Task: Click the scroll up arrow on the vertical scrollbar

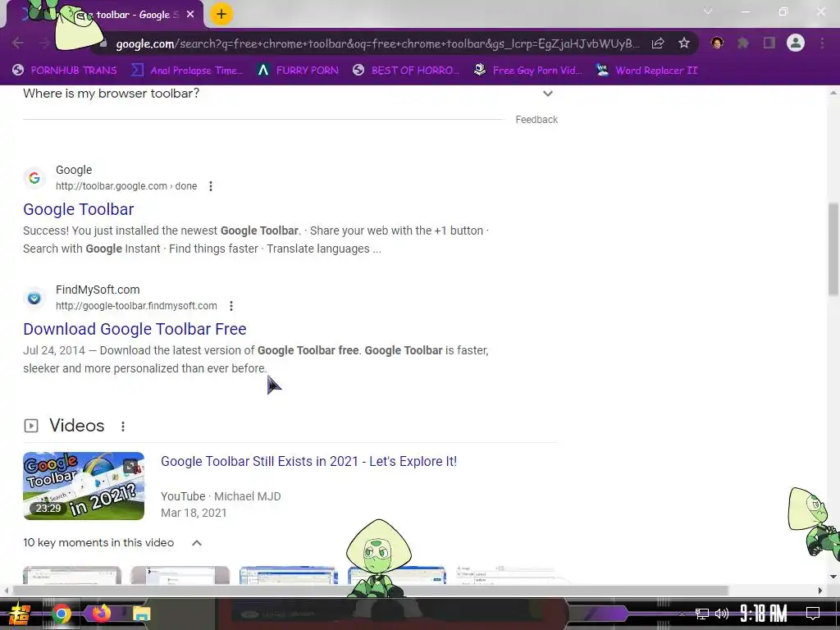Action: pos(833,93)
